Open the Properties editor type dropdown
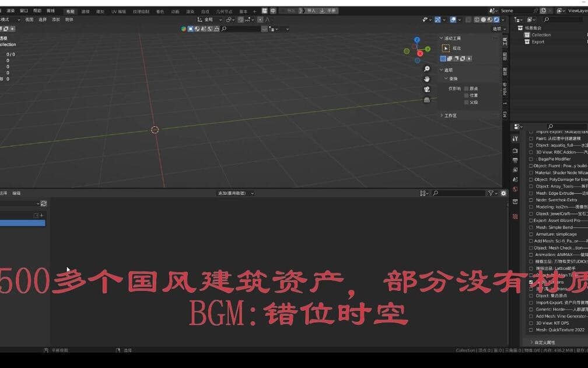The height and width of the screenshot is (368, 588). click(x=518, y=127)
